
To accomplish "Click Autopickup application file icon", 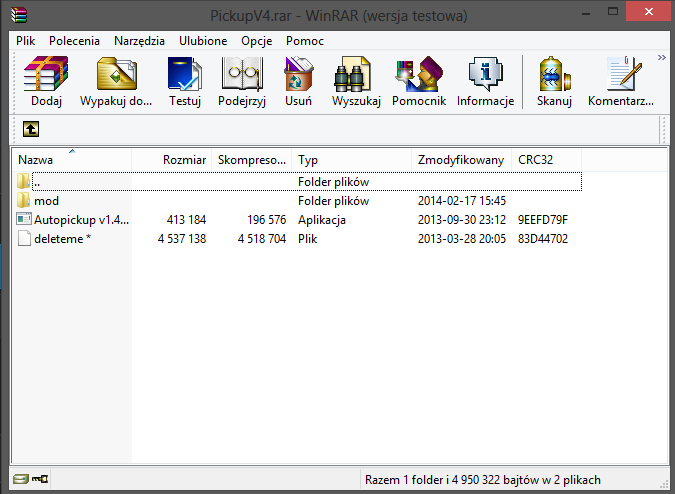I will tap(24, 219).
